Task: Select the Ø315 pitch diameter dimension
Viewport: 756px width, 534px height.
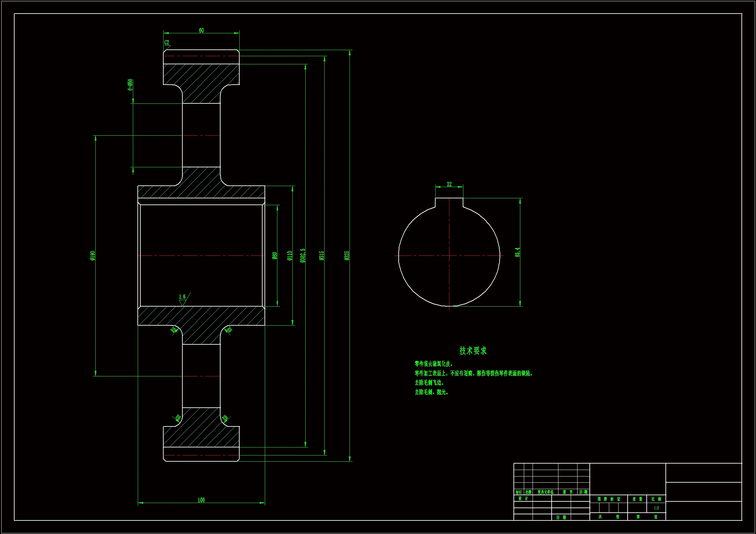Action: click(322, 256)
